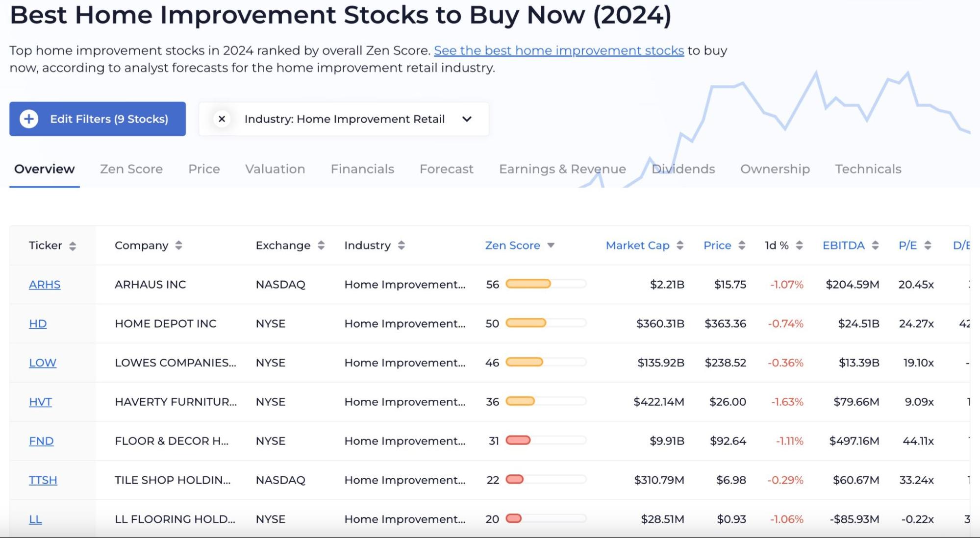
Task: Click P/E value 24.27x
Action: coord(917,324)
